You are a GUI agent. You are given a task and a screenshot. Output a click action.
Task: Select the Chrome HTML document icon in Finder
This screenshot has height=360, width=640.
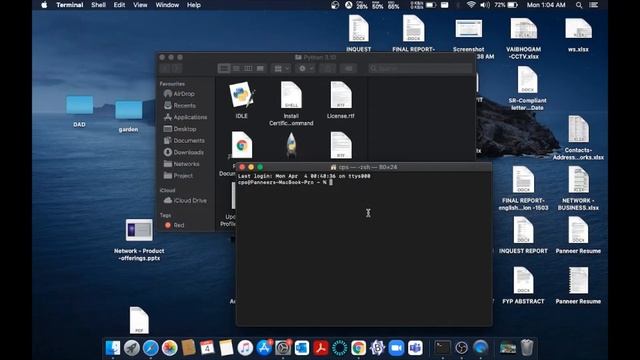point(242,145)
